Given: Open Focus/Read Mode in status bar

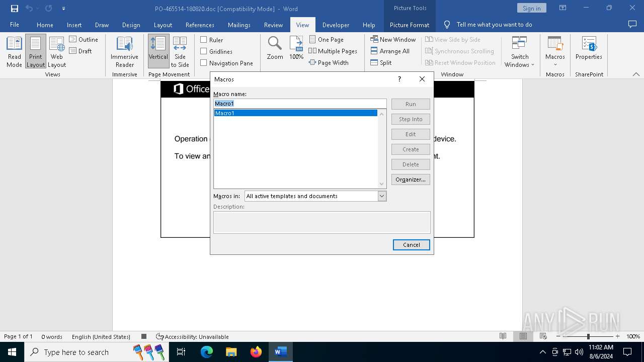Looking at the screenshot, I should coord(503,336).
